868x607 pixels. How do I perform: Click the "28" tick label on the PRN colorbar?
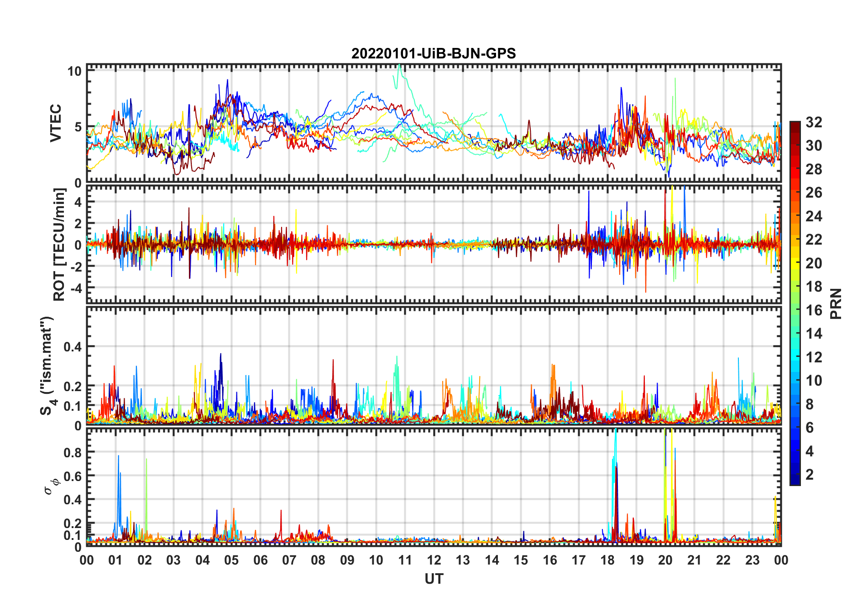pyautogui.click(x=814, y=169)
